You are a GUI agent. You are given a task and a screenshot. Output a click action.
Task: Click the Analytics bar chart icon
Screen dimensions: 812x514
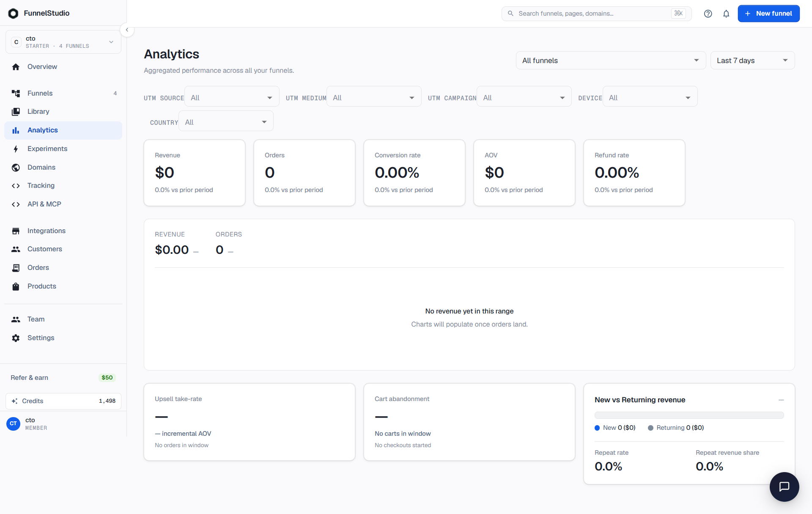(x=16, y=130)
